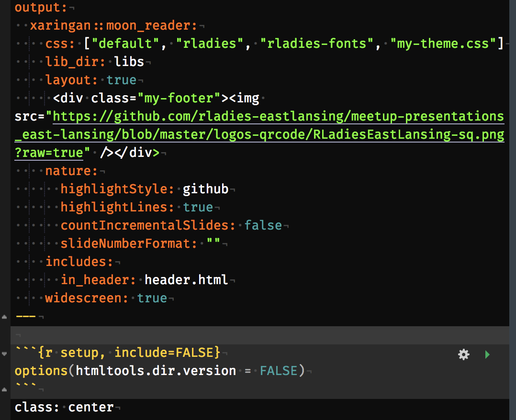The image size is (516, 420).
Task: Click header.html after in_header
Action: pos(186,280)
